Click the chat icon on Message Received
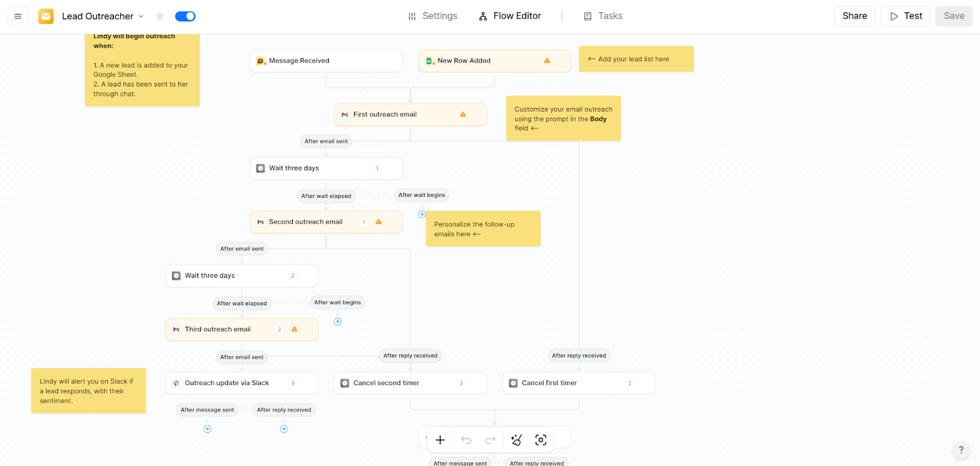This screenshot has height=466, width=980. pyautogui.click(x=260, y=61)
